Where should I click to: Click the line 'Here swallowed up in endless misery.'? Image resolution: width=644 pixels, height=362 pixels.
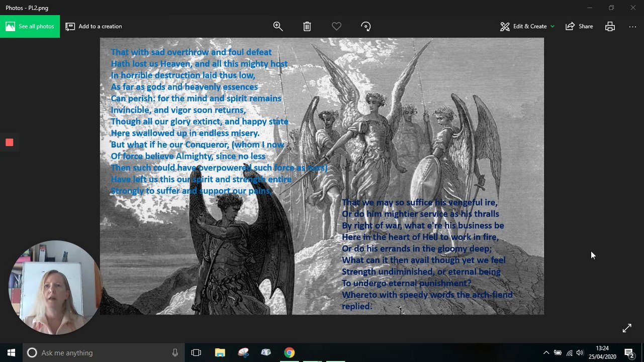pos(185,133)
